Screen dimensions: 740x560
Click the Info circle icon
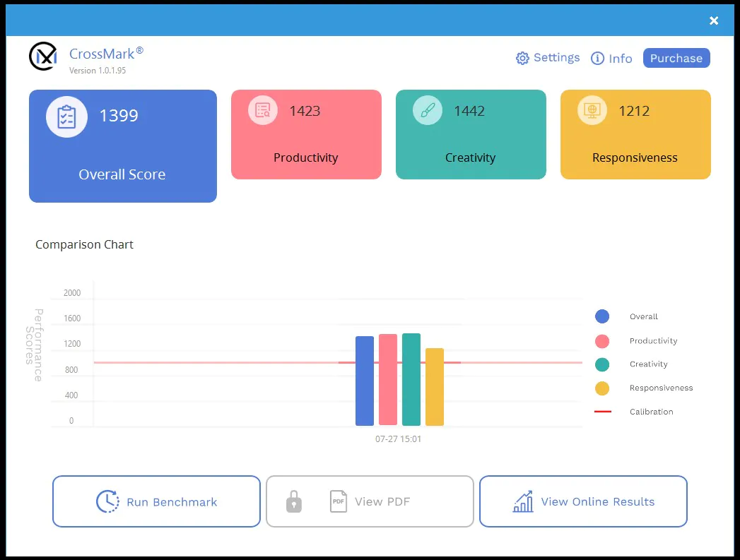(597, 58)
